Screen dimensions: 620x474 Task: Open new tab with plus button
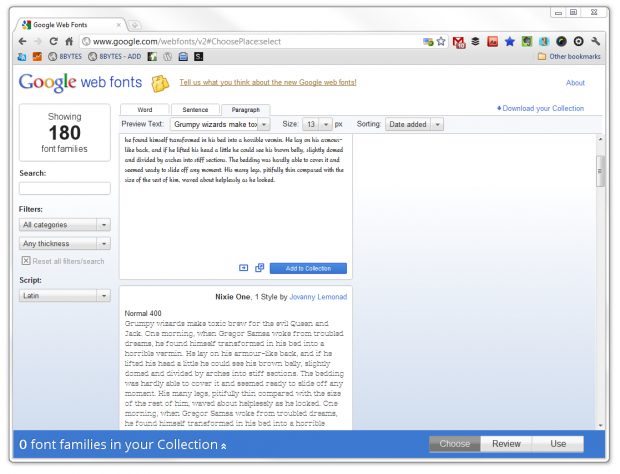click(x=134, y=25)
